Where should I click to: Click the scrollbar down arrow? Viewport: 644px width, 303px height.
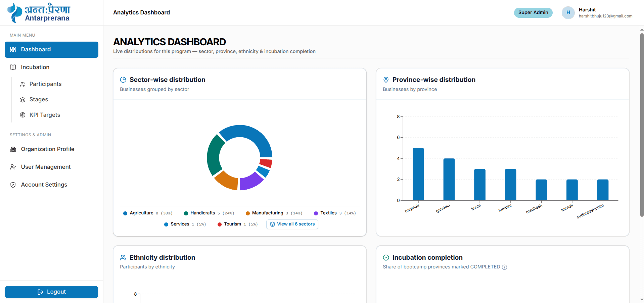coord(642,300)
